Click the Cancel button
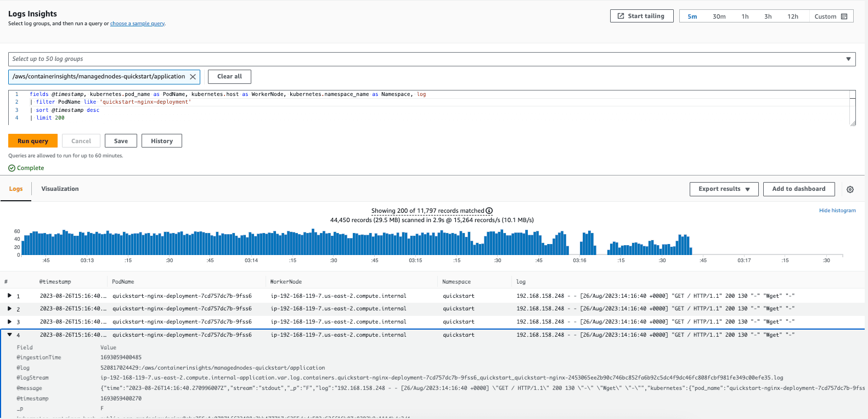 coord(81,141)
